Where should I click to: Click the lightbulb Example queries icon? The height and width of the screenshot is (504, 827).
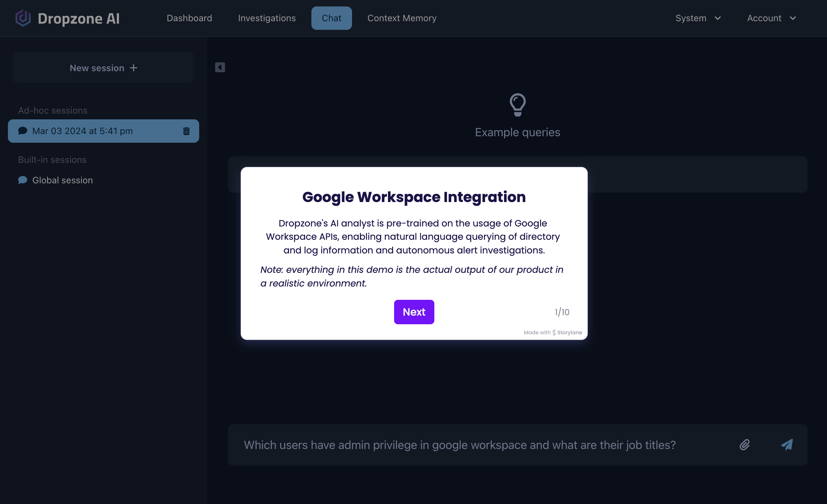point(518,105)
